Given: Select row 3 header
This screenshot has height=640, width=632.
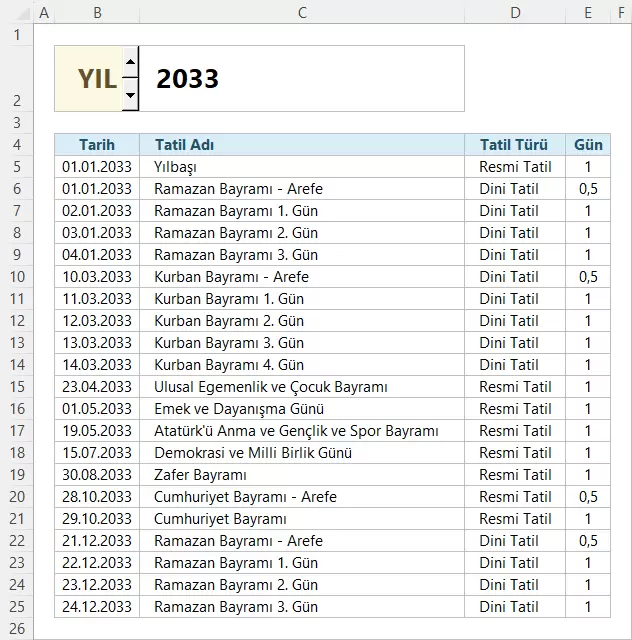Looking at the screenshot, I should pos(17,122).
